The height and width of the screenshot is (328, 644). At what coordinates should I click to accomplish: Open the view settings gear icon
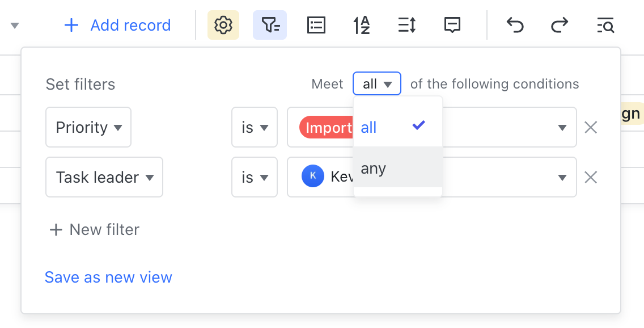tap(223, 25)
